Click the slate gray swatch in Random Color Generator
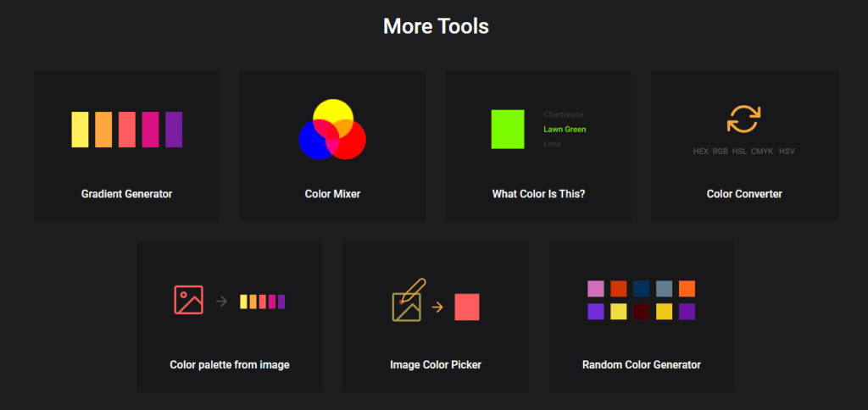The image size is (868, 410). coord(664,289)
